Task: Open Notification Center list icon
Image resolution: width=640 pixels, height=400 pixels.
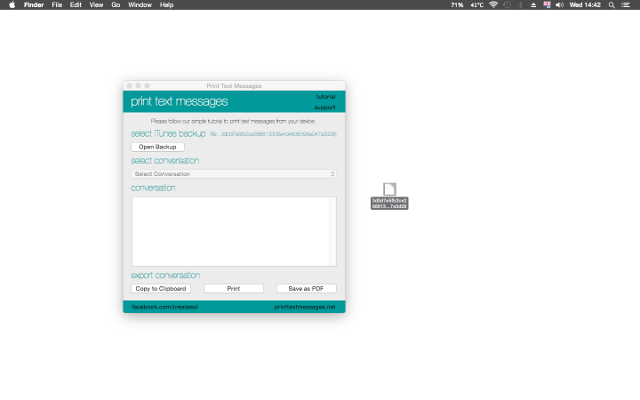Action: tap(629, 5)
